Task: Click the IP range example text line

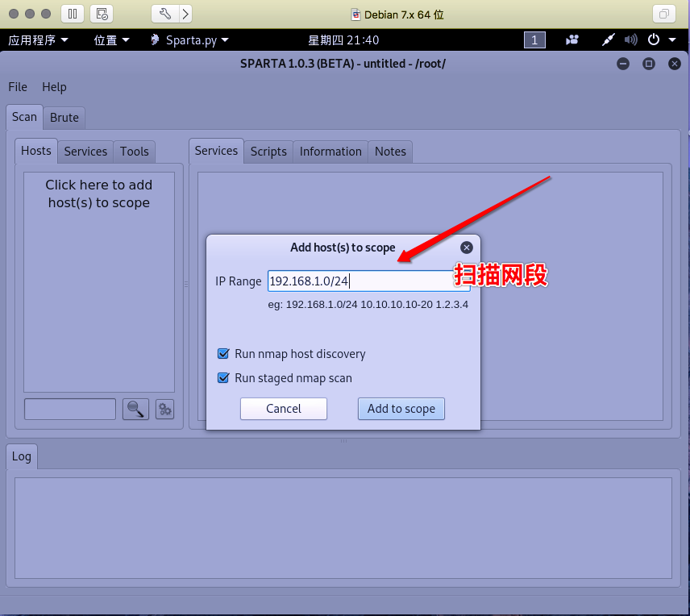Action: point(368,304)
